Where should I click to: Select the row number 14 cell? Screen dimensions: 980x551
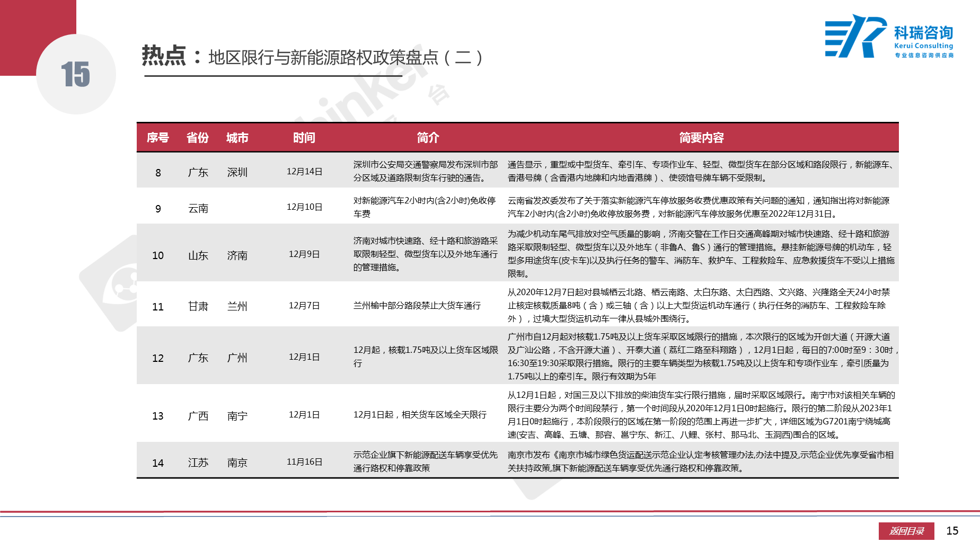(158, 463)
